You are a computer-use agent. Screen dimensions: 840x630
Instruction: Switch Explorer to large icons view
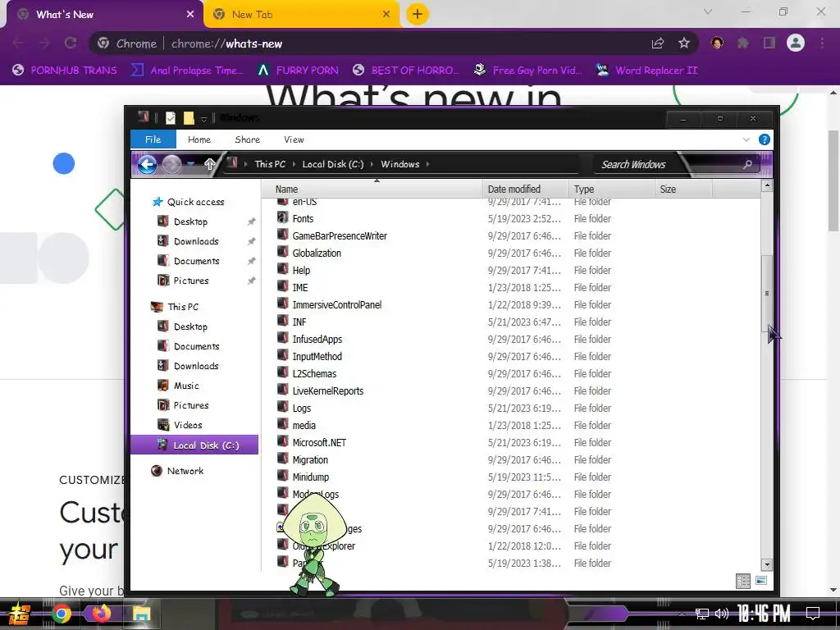760,581
